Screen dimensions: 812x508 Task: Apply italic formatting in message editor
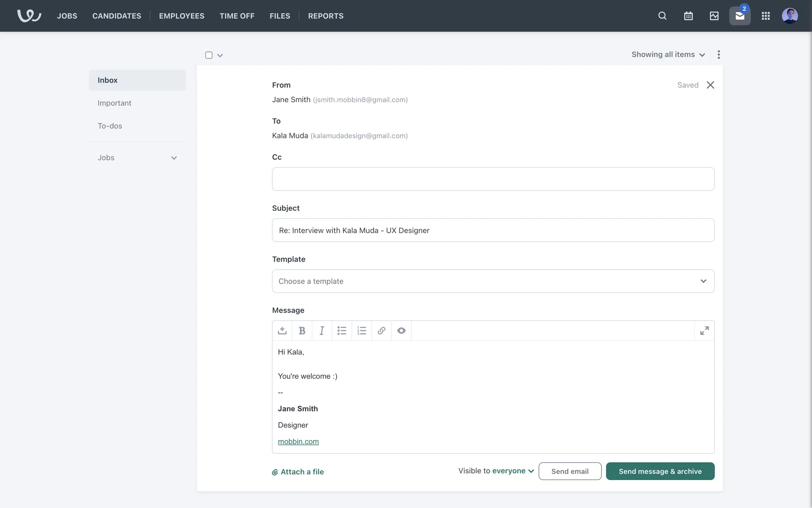322,331
